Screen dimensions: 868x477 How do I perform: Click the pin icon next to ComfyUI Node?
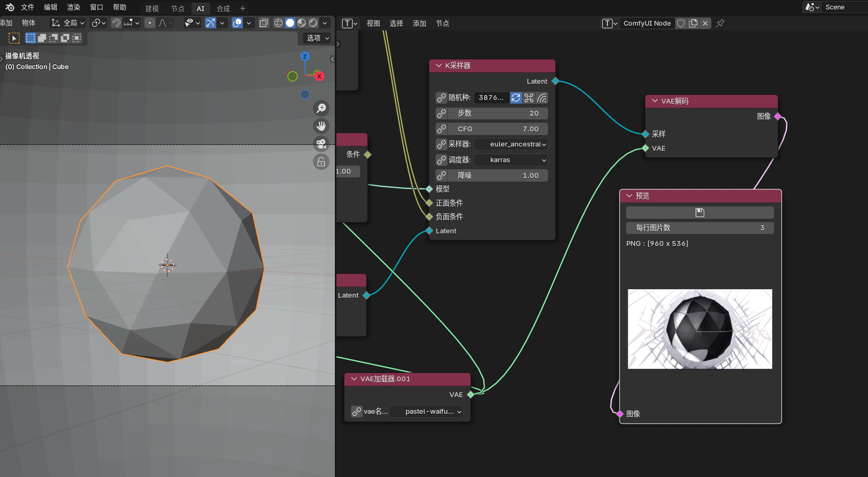[x=720, y=23]
